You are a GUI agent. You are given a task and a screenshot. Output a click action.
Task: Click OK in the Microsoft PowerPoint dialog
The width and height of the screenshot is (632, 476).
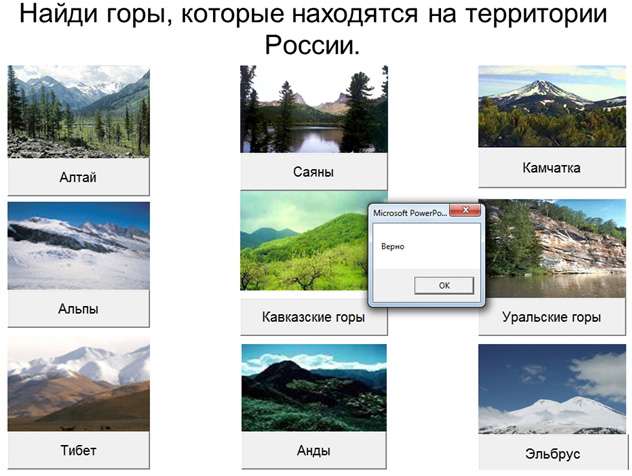pos(444,285)
